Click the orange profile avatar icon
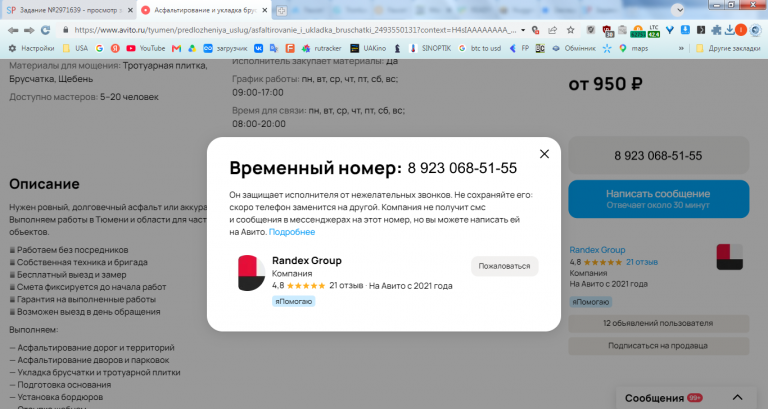The image size is (768, 409). pos(741,30)
